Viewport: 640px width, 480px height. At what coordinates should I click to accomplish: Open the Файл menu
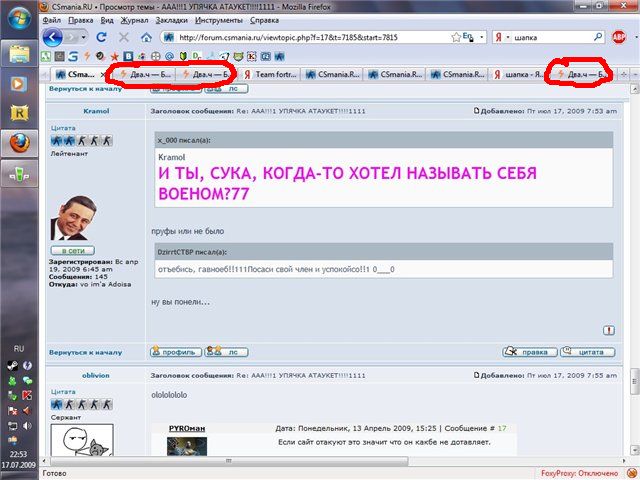51,20
